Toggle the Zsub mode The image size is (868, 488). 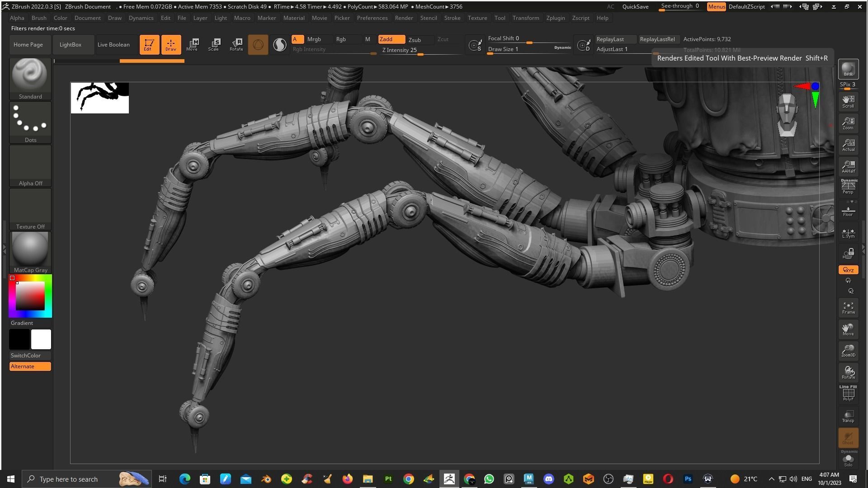(420, 40)
